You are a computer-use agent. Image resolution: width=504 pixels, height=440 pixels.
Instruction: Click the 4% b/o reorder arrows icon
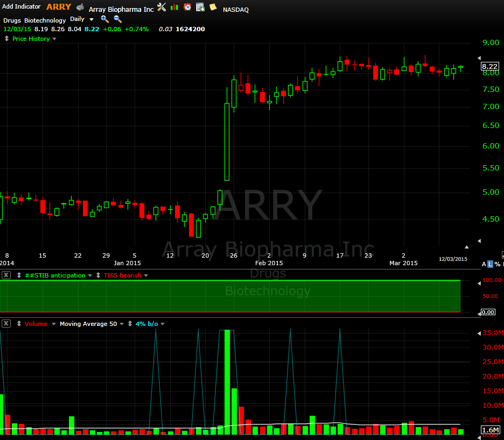click(x=130, y=324)
